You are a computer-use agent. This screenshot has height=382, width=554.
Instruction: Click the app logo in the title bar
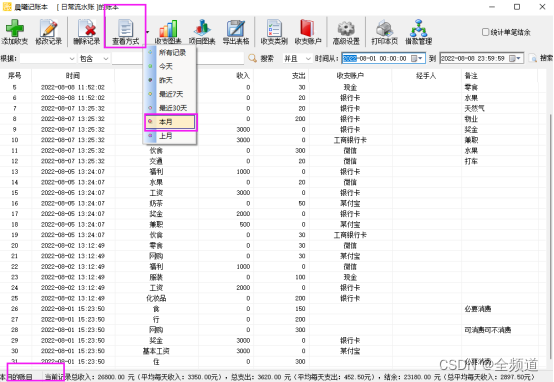tap(7, 7)
